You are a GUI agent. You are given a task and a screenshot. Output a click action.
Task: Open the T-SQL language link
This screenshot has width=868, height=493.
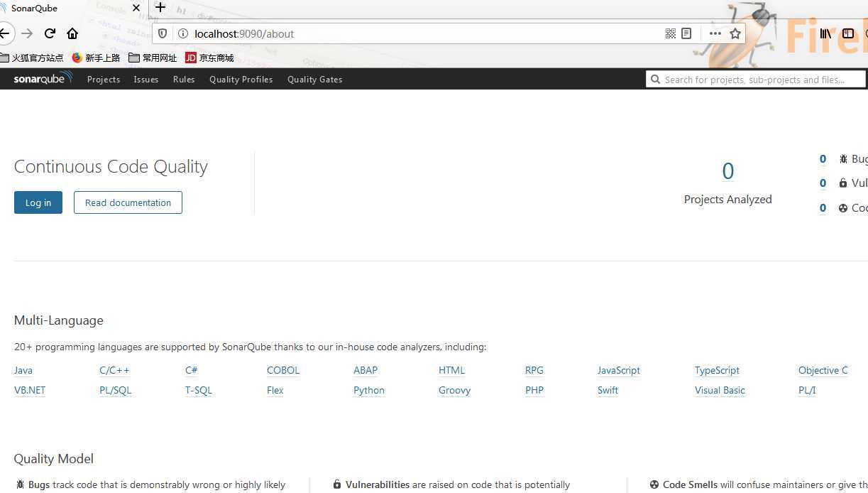[199, 390]
